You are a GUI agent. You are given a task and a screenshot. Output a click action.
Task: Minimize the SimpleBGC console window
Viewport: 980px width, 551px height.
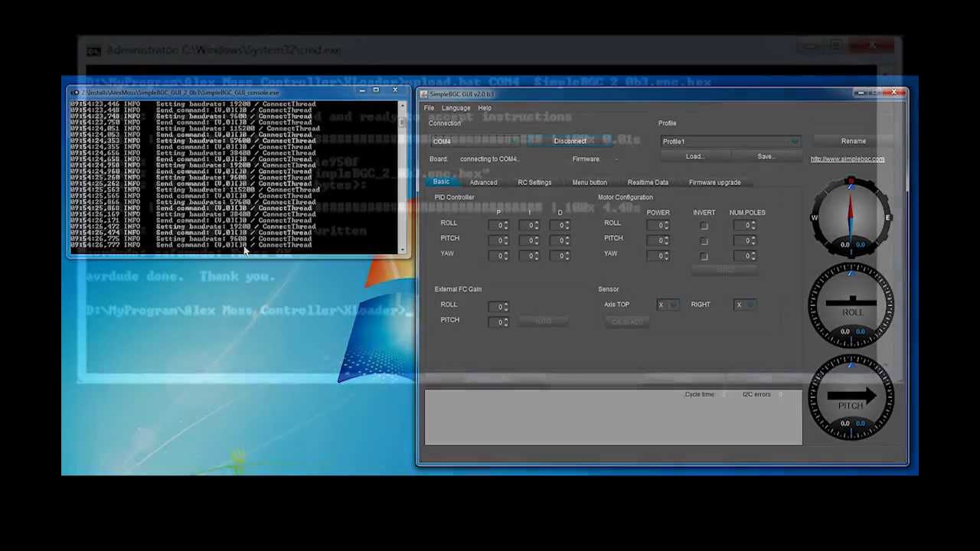point(362,90)
